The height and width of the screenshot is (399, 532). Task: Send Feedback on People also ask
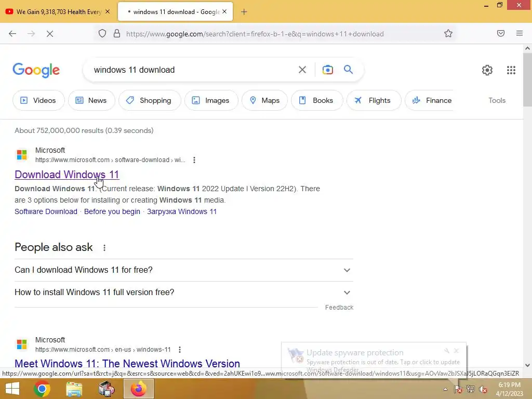click(x=339, y=308)
